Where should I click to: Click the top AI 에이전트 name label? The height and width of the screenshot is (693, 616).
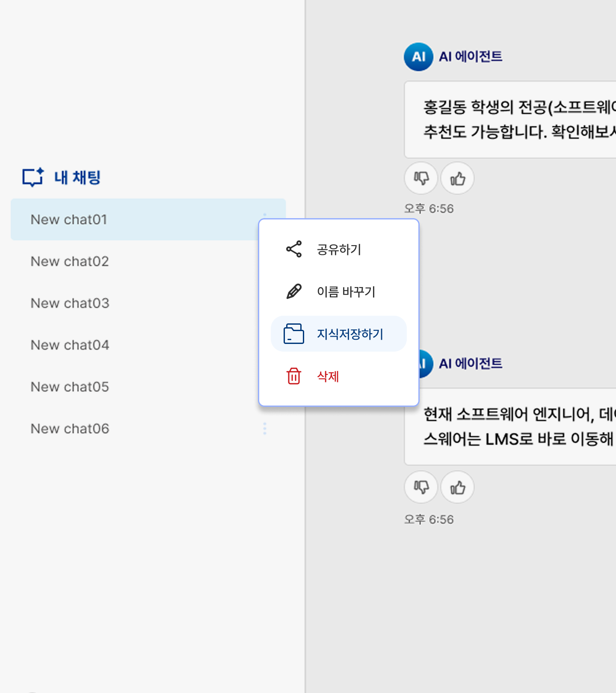tap(471, 56)
